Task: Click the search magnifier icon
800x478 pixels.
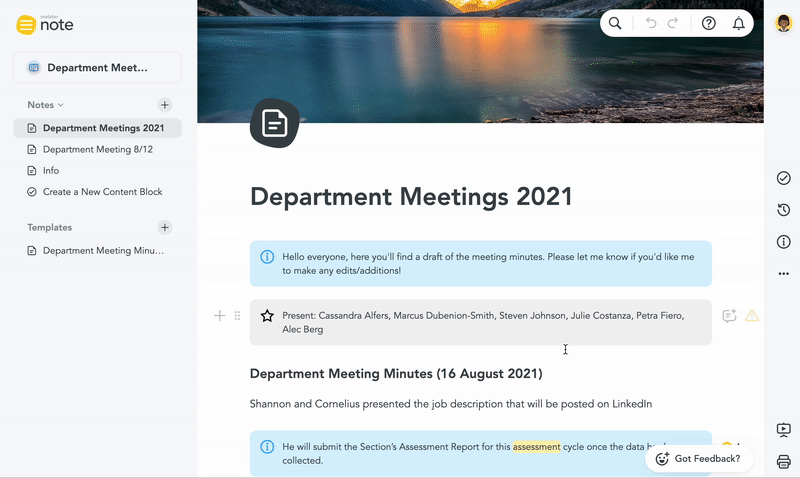Action: click(615, 23)
